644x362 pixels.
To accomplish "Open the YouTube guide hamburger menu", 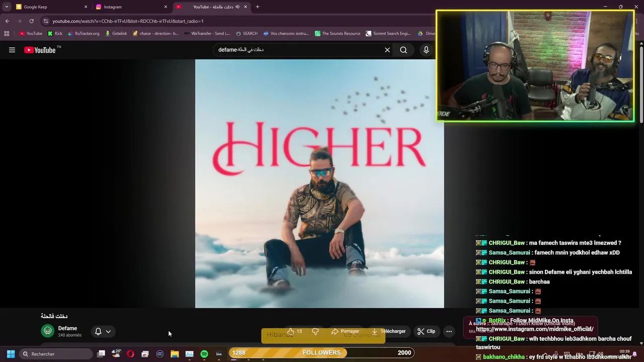I will tap(12, 50).
